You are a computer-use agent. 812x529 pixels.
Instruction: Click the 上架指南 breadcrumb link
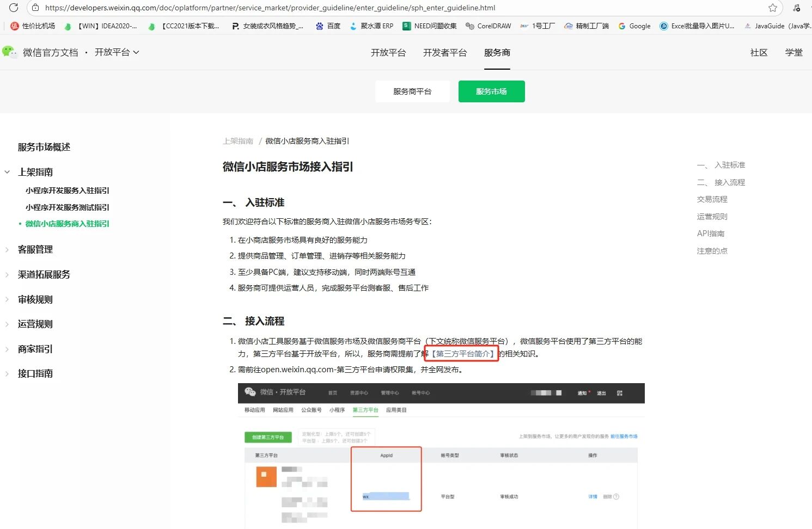tap(238, 141)
